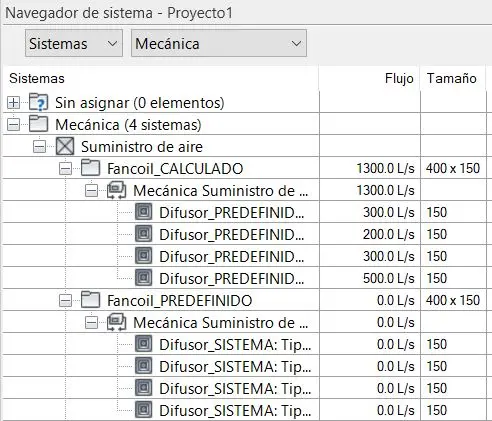The height and width of the screenshot is (421, 492).
Task: Click the crossed-box icon of Suministro de aire
Action: [x=65, y=146]
